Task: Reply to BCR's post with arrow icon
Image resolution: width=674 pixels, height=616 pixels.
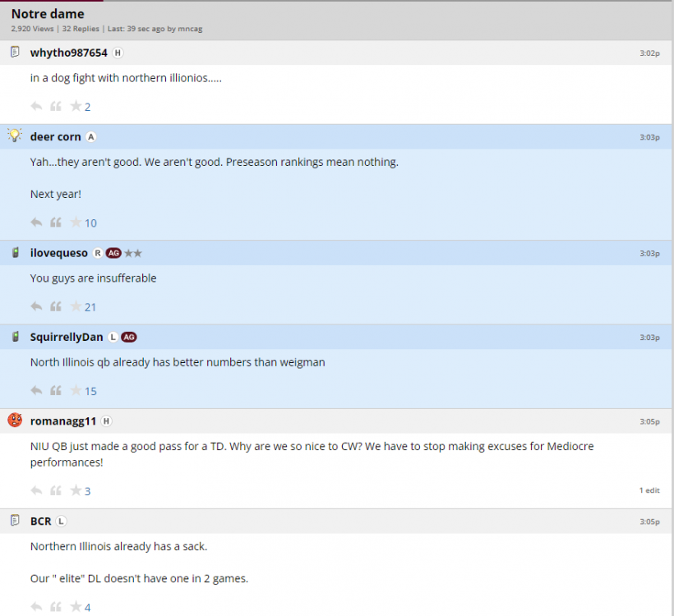Action: pos(36,607)
